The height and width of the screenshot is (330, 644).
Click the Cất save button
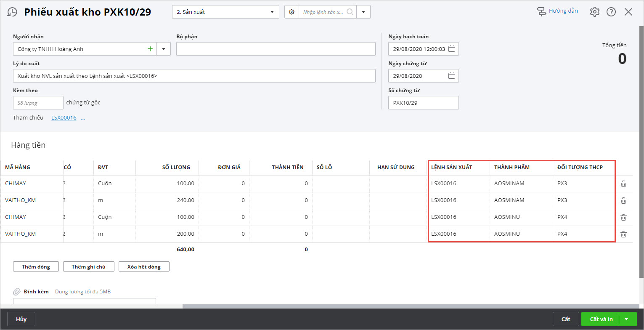(x=565, y=319)
